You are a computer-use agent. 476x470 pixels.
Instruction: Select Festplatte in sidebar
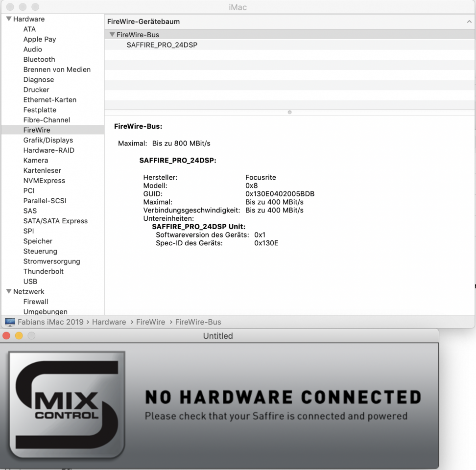40,110
